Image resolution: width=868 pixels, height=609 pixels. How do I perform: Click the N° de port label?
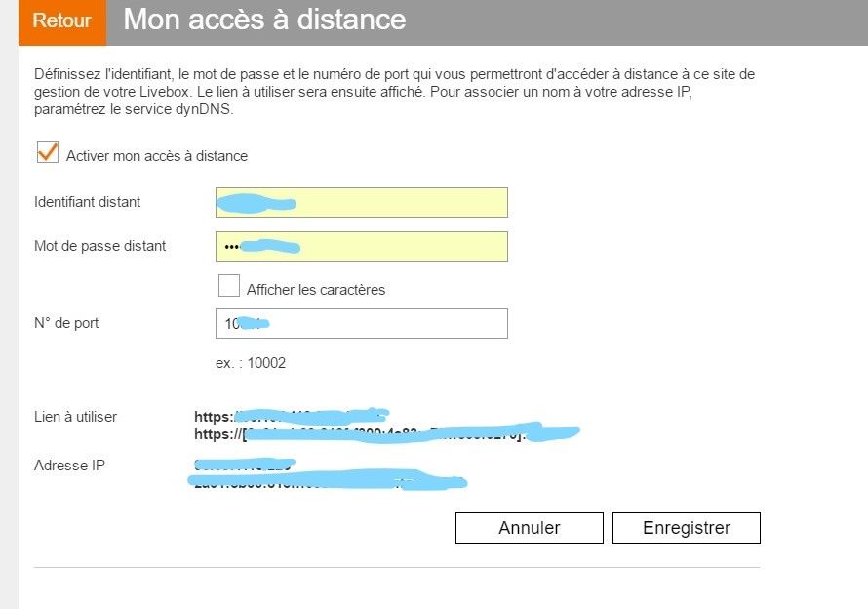66,323
